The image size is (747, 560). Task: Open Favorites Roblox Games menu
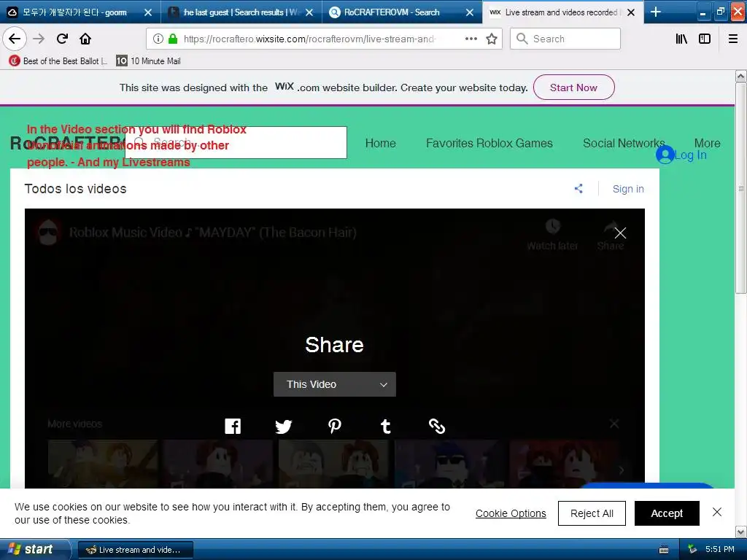489,144
